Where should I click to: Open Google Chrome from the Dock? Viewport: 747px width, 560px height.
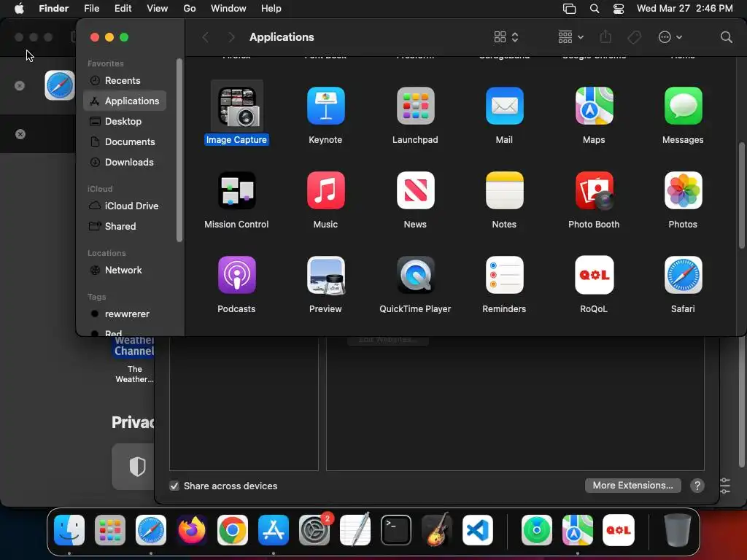233,530
